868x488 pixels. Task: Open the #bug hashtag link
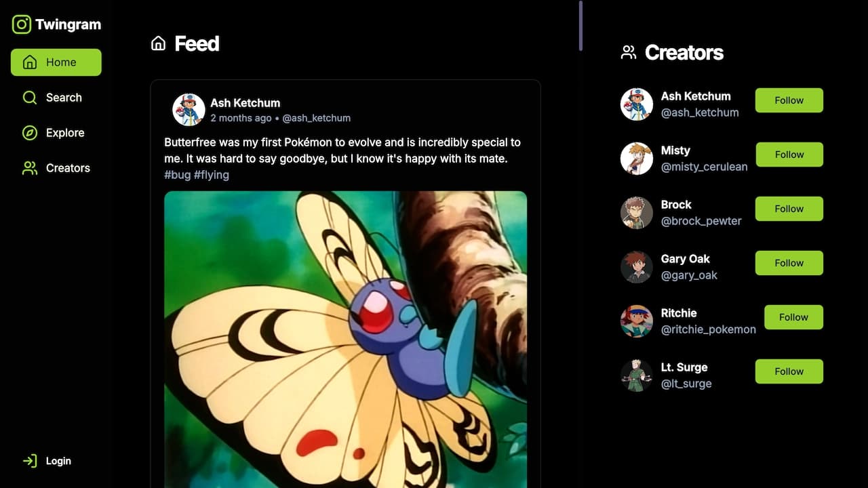(178, 175)
